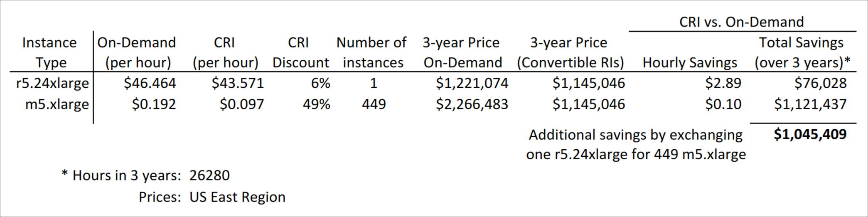Screen dimensions: 868x217
Task: Click the $2,266,483 three-year on-demand price
Action: 472,104
